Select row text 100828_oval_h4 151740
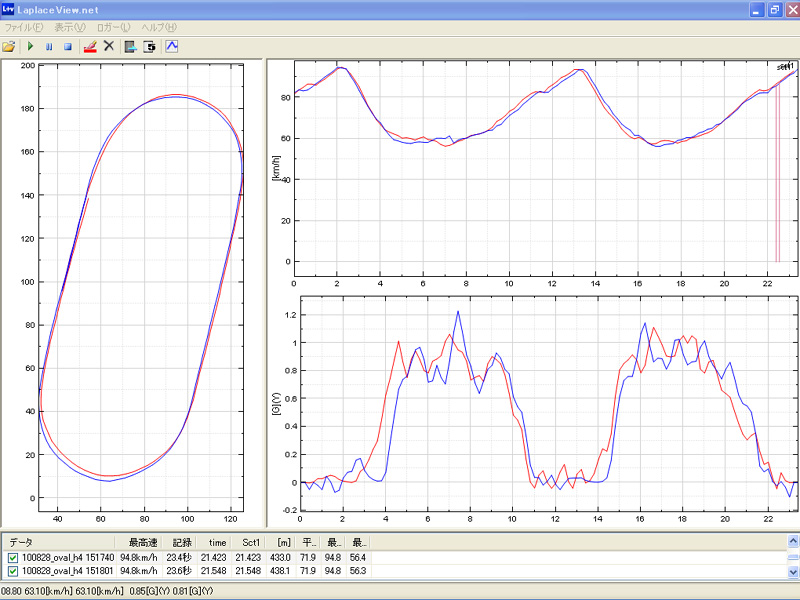Screen dimensions: 800x600 click(68, 558)
